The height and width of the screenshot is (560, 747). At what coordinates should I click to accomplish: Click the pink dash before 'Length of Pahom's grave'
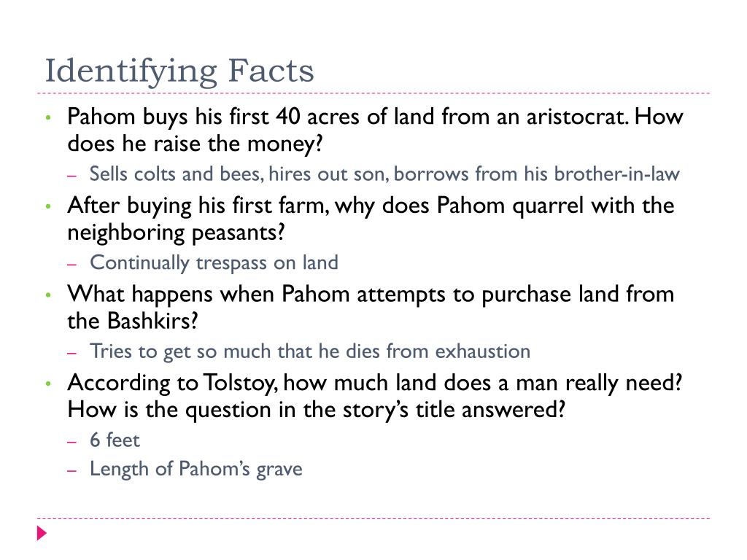pos(72,470)
